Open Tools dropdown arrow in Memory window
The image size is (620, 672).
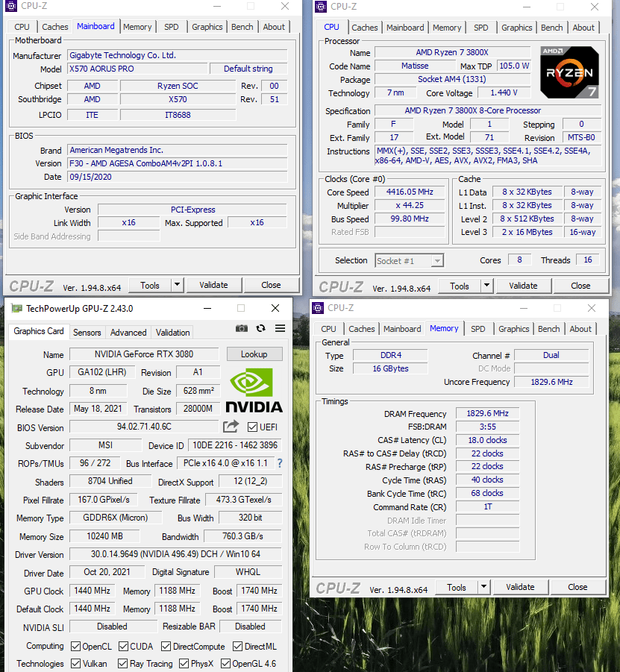point(483,587)
